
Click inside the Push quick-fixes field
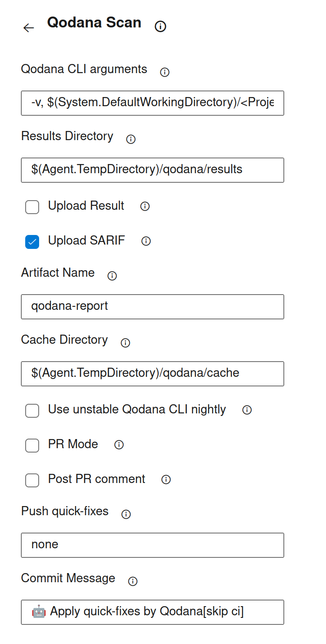tap(152, 545)
